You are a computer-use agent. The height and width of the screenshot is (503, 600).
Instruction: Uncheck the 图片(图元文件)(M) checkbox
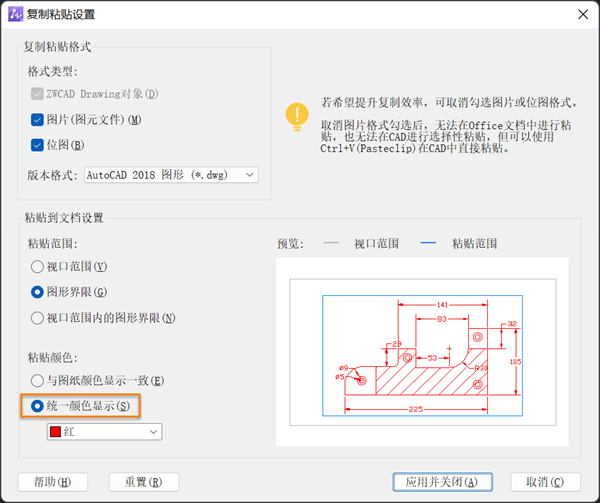point(37,120)
